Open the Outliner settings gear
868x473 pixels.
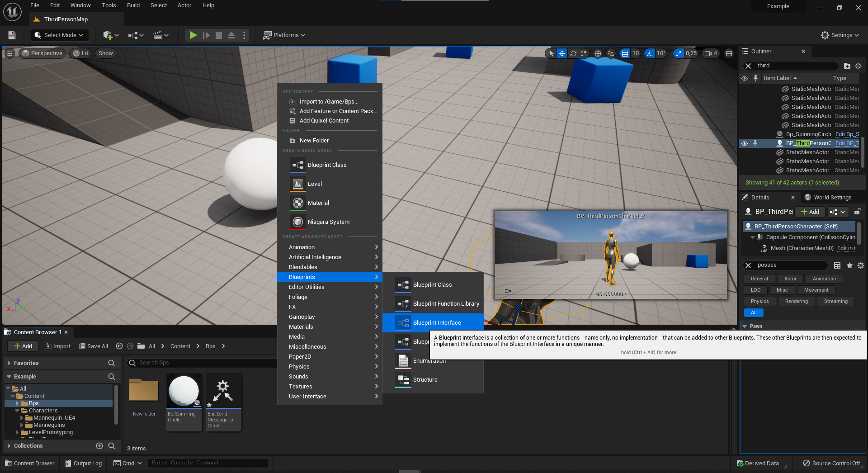(858, 66)
